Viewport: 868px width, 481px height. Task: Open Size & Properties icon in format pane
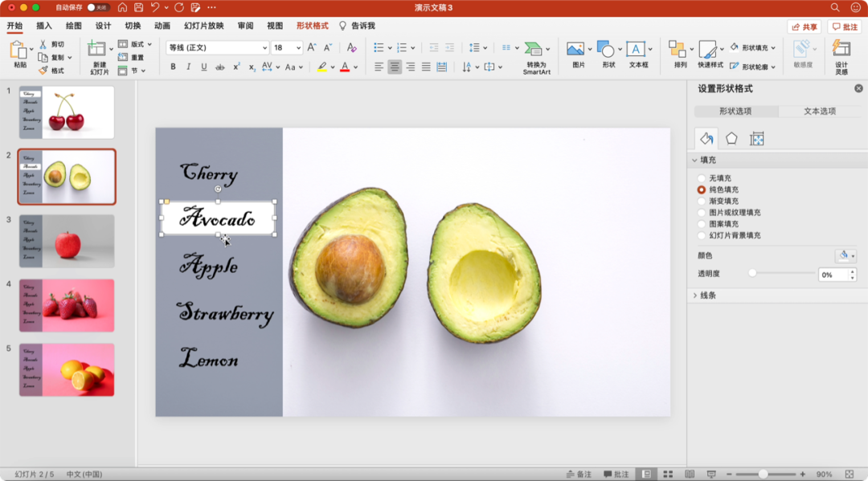pos(757,139)
